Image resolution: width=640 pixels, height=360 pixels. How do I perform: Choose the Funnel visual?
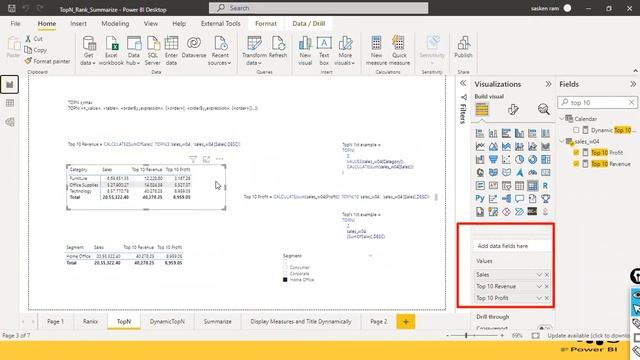click(493, 160)
